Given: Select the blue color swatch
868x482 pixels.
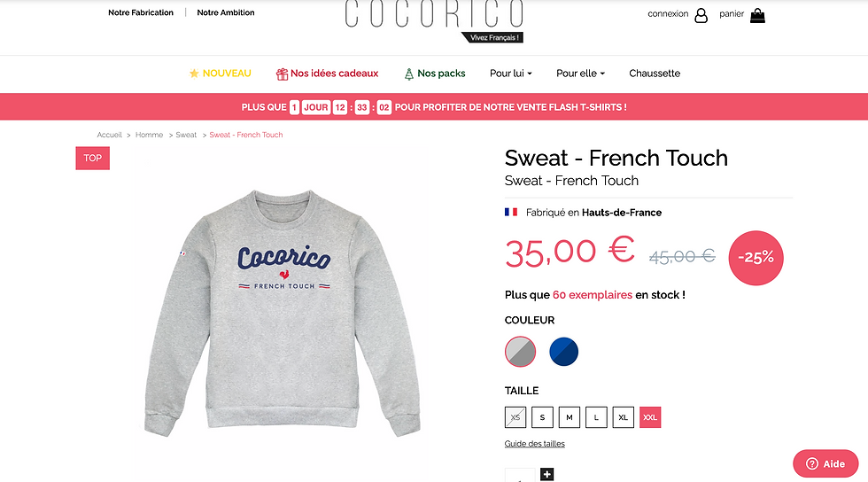Looking at the screenshot, I should [x=563, y=351].
